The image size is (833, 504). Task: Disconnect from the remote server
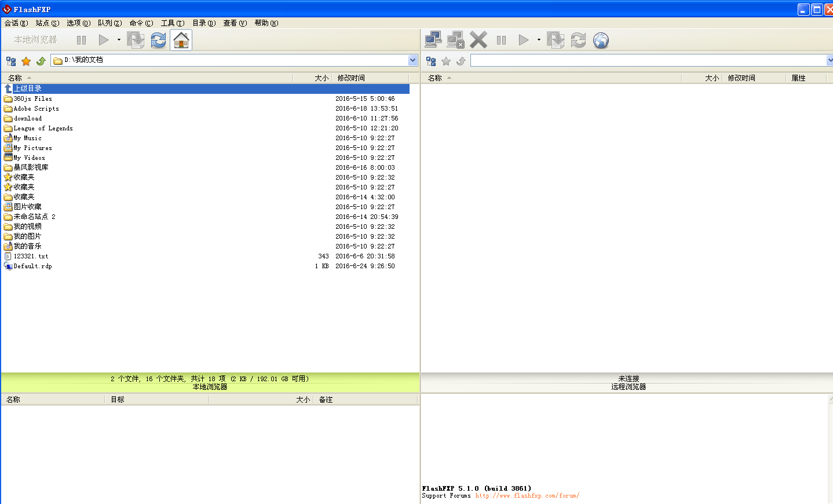coord(455,39)
